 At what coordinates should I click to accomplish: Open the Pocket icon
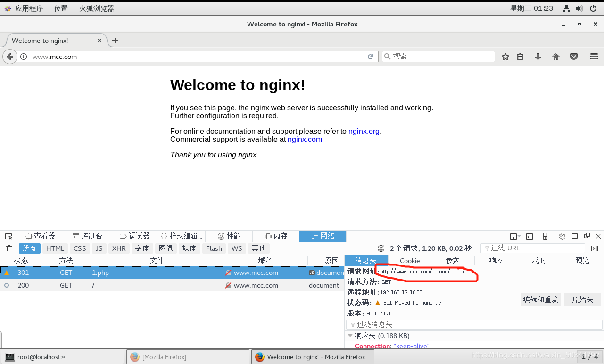(x=574, y=57)
